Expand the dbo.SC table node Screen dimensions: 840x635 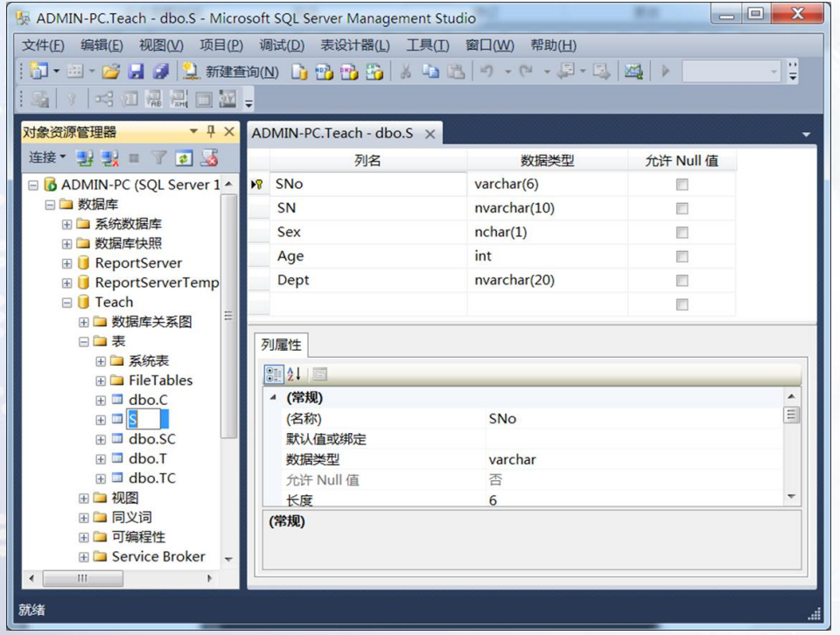[x=101, y=440]
